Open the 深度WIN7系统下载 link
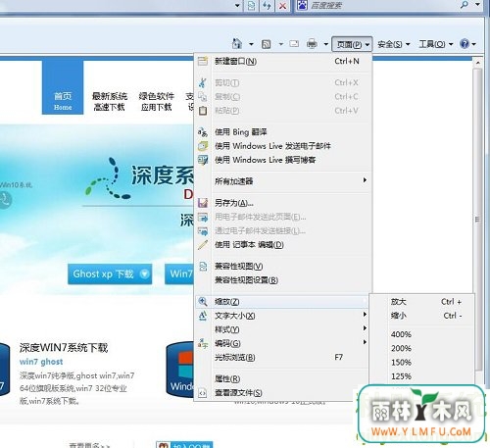Screen dimensions: 490x448 click(64, 348)
